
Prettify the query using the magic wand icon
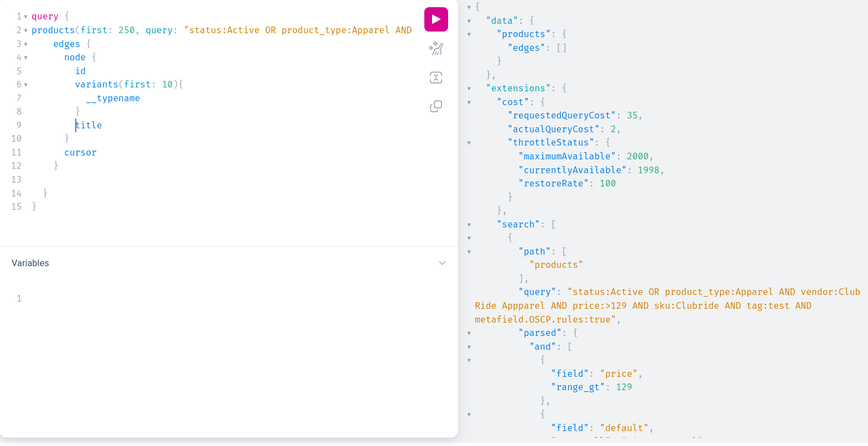(x=436, y=49)
